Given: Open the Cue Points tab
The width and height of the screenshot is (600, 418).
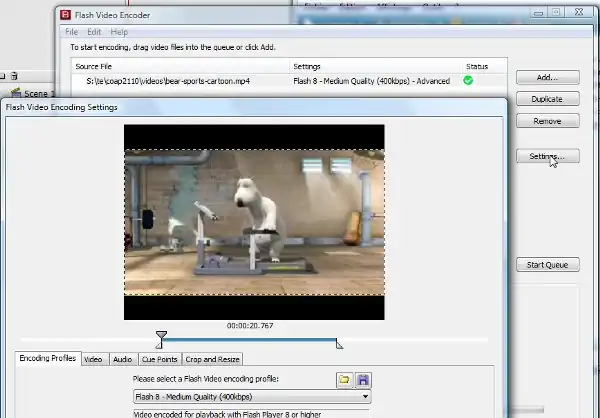Looking at the screenshot, I should [x=160, y=359].
